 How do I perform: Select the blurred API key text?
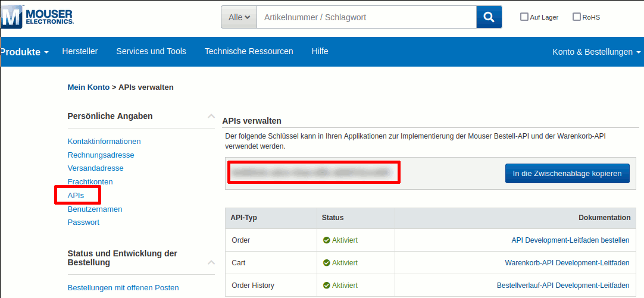[312, 173]
